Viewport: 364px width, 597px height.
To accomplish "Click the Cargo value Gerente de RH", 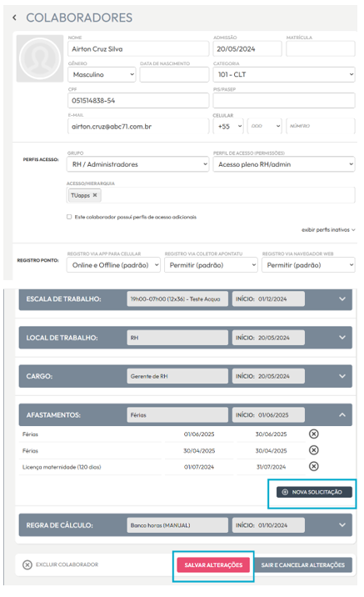I will pyautogui.click(x=177, y=376).
